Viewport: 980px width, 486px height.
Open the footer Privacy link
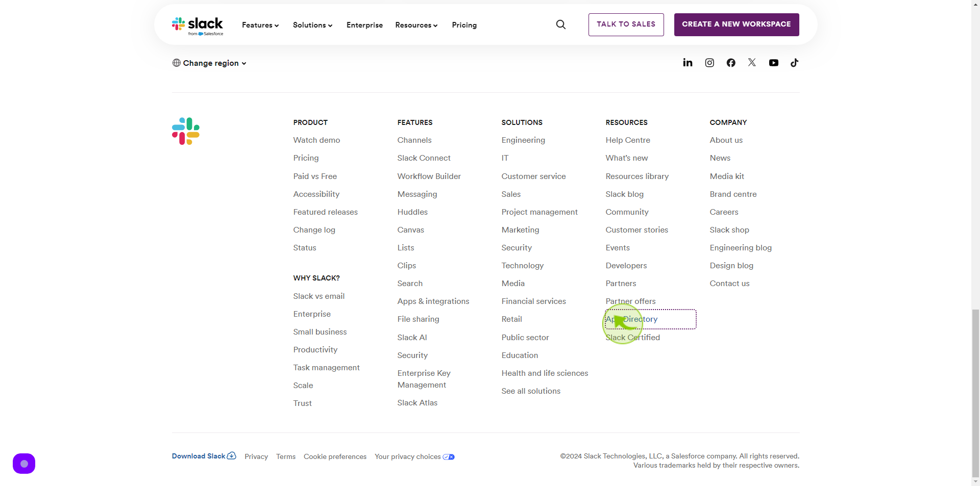coord(256,456)
